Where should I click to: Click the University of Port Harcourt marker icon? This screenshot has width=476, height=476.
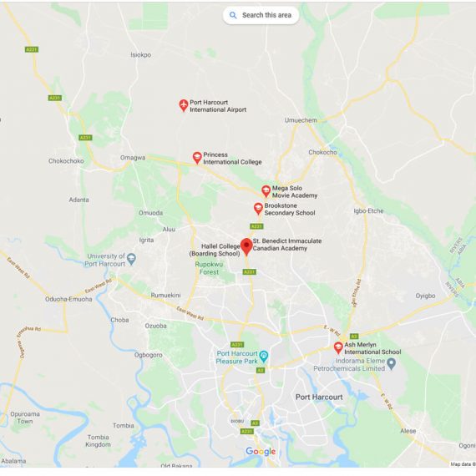131,259
